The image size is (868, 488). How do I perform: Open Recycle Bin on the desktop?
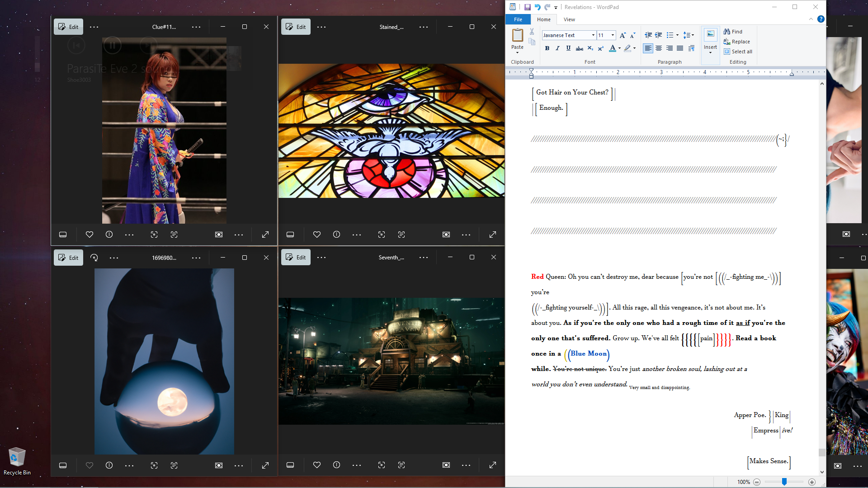point(17,461)
